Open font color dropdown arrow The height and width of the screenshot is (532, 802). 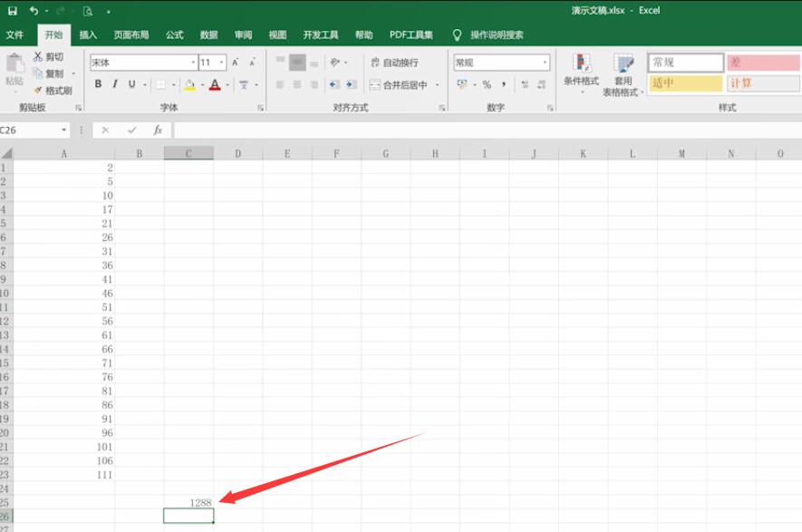pos(227,85)
